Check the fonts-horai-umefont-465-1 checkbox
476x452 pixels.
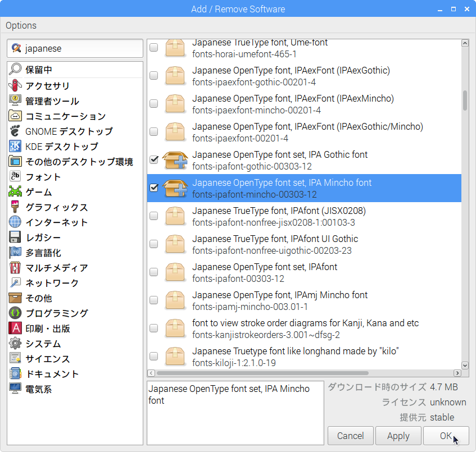154,47
